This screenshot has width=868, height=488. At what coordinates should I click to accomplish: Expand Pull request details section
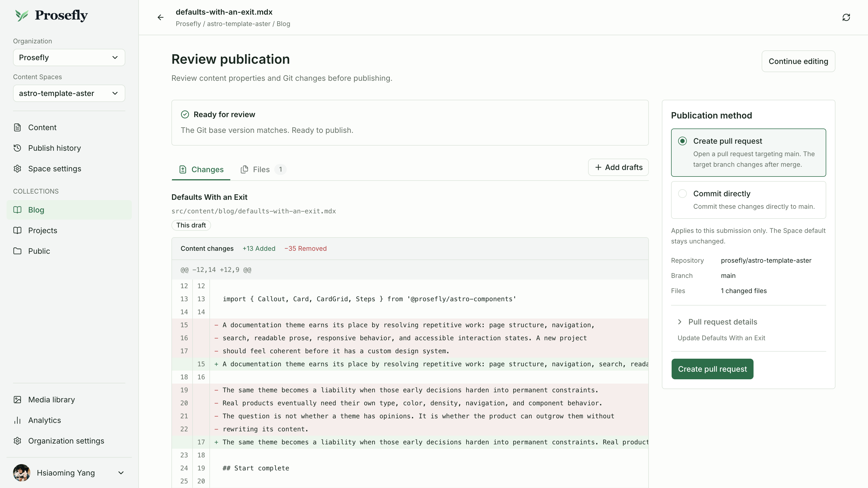[718, 322]
